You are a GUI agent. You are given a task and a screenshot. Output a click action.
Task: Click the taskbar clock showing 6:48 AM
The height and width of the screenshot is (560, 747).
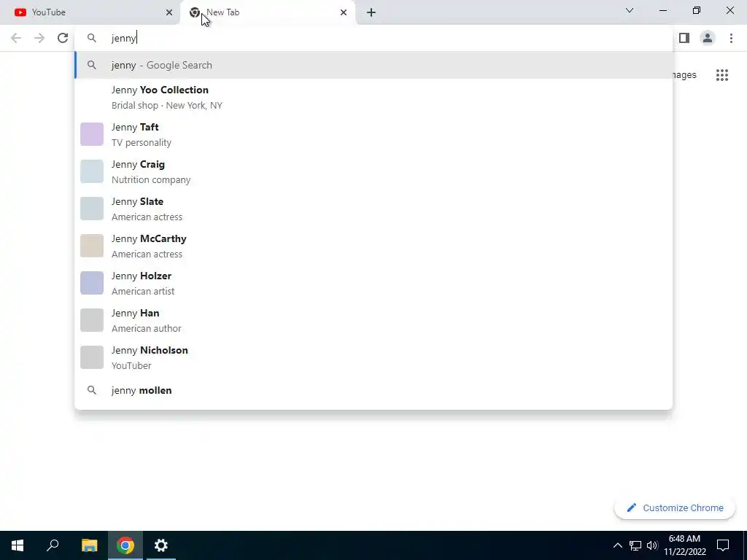point(684,545)
